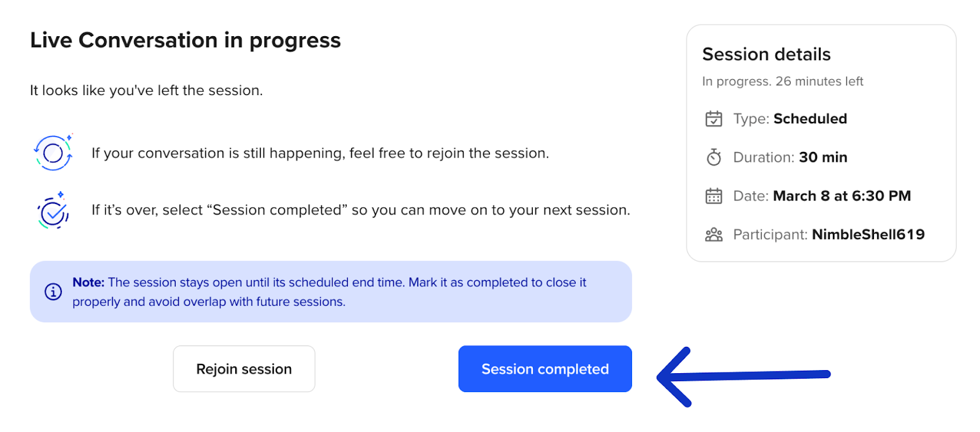Click the date March 8 at 6:30 PM
The height and width of the screenshot is (432, 980).
pyautogui.click(x=842, y=196)
